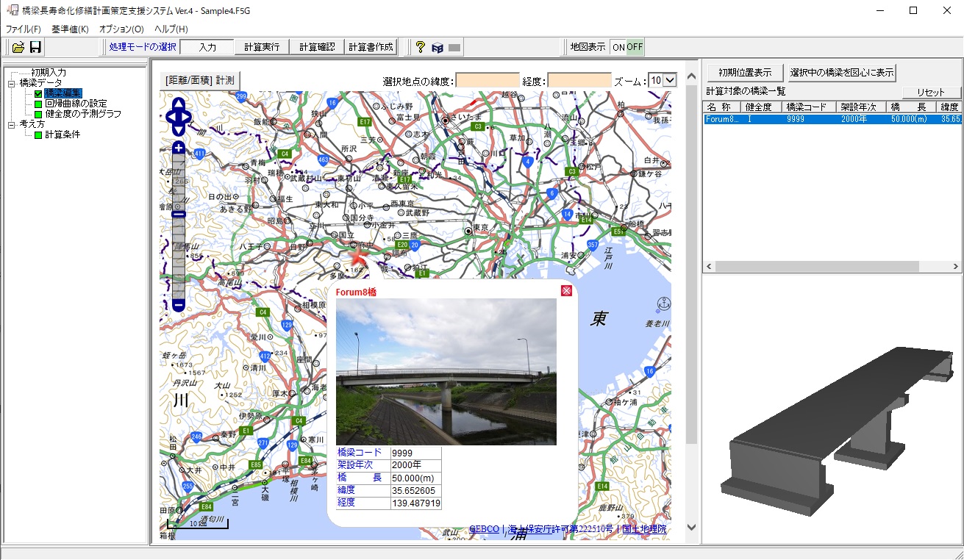Click the open file folder icon
Screen dimensions: 964x560
[x=18, y=47]
